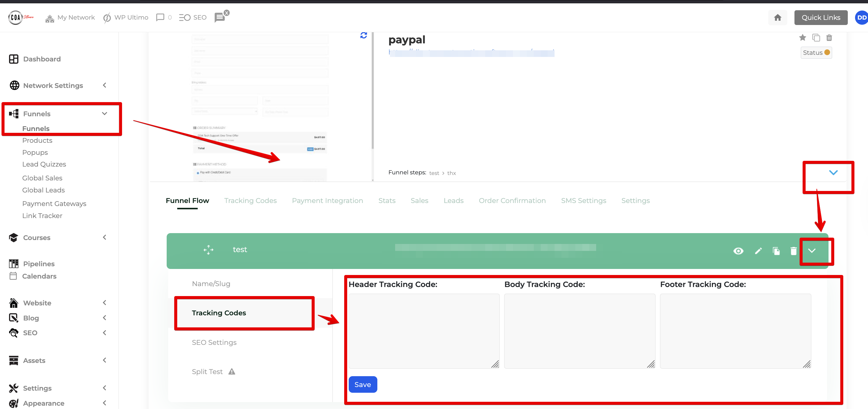Image resolution: width=868 pixels, height=409 pixels.
Task: Open the SEO Settings step option
Action: click(214, 342)
